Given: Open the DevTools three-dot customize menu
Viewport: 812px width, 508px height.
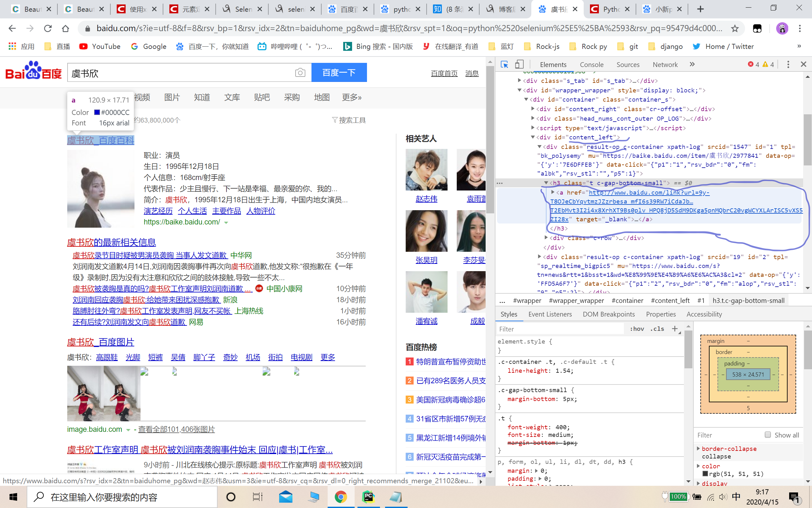Looking at the screenshot, I should tap(788, 64).
